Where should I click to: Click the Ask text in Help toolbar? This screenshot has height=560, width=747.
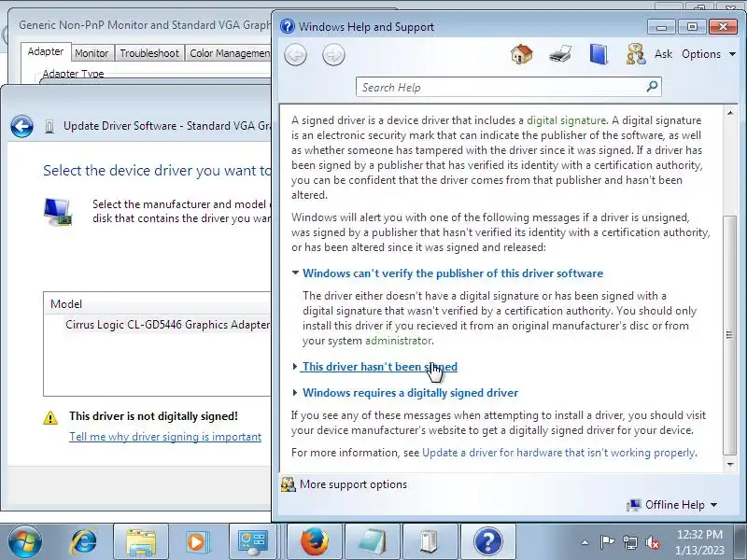click(x=663, y=54)
